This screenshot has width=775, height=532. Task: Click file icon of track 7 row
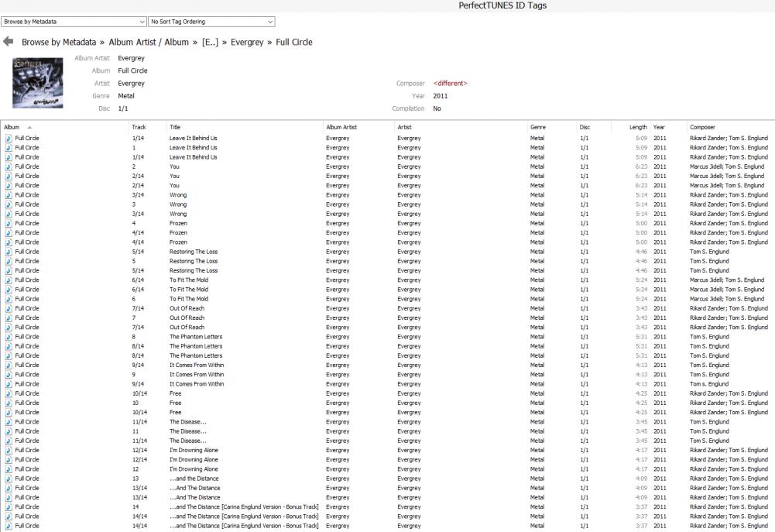point(9,317)
